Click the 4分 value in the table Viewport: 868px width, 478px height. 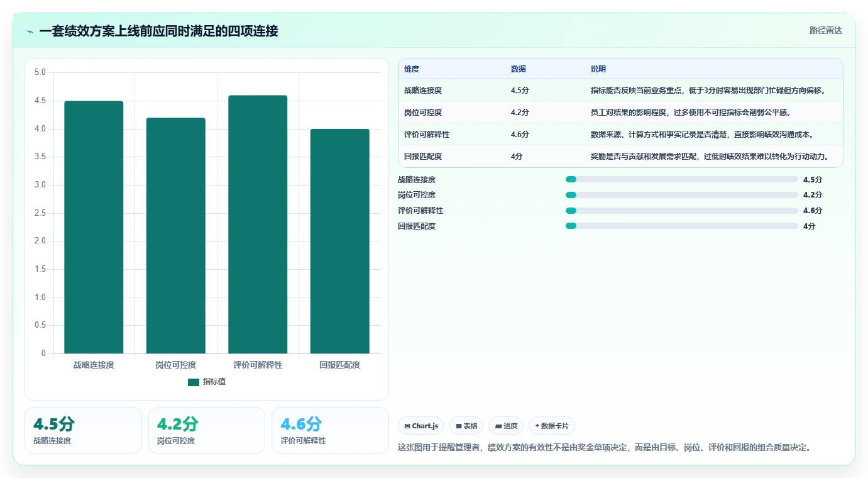pyautogui.click(x=517, y=157)
